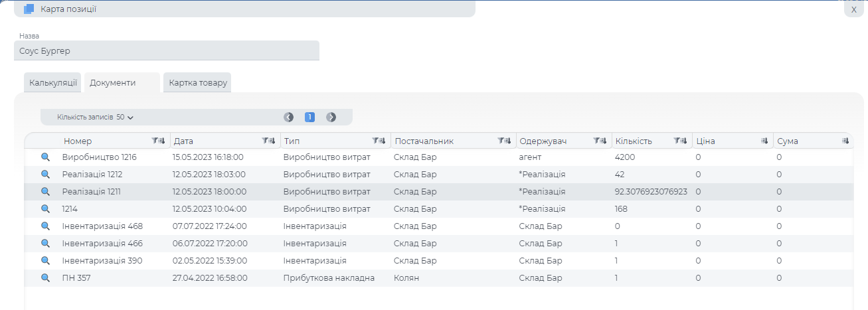Close the Карта позиції window with X
Image resolution: width=868 pixels, height=310 pixels.
coord(853,9)
